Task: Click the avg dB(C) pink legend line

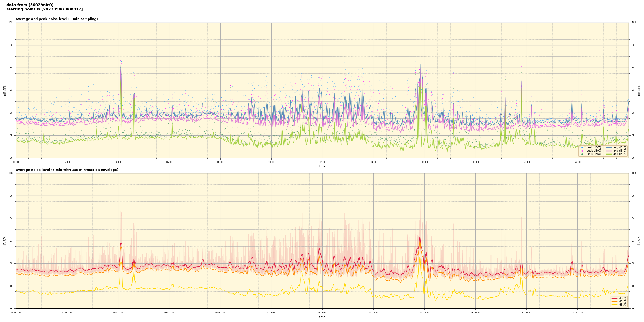Action: pos(609,151)
